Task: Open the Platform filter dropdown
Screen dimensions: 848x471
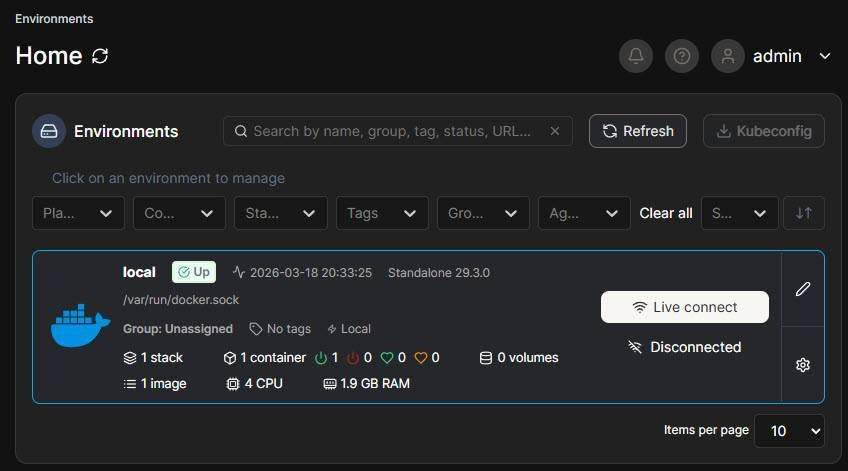Action: pos(78,213)
